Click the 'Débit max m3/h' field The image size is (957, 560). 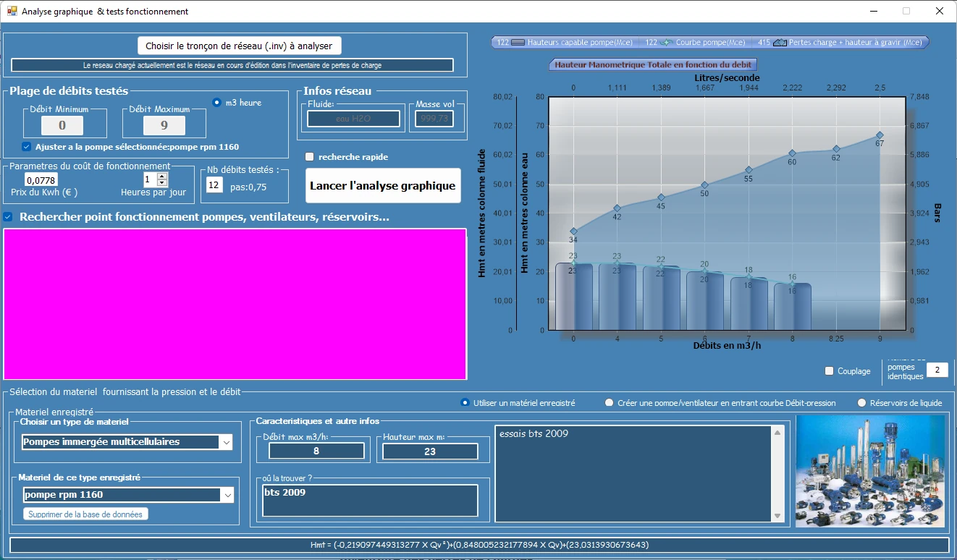316,451
